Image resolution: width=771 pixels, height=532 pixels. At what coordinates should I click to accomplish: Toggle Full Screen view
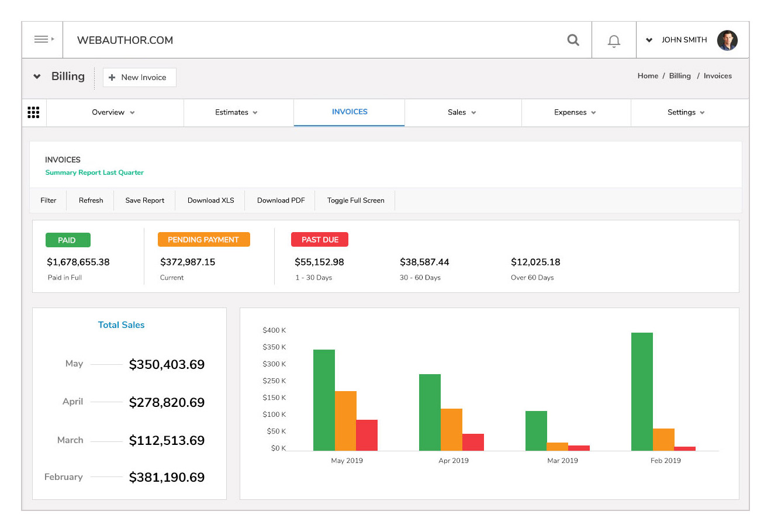(355, 200)
